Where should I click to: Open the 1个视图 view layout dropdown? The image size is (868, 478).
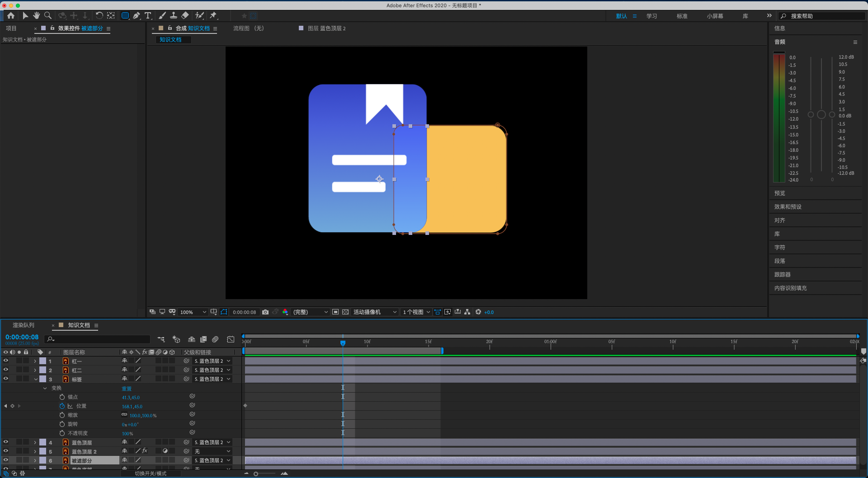[x=416, y=312]
